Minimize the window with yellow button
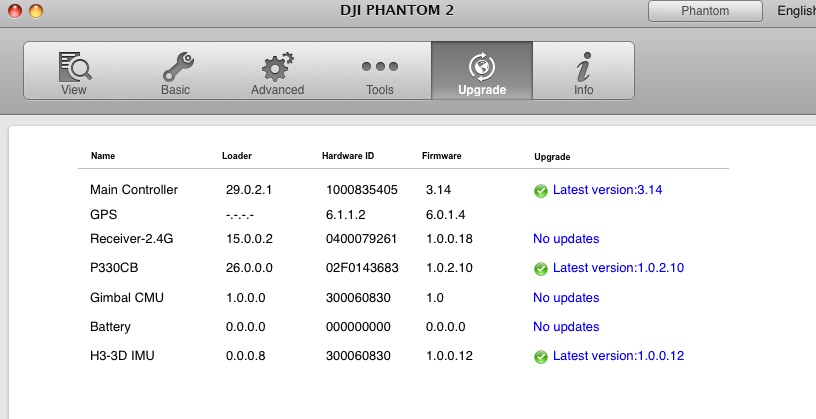Image resolution: width=816 pixels, height=419 pixels. click(35, 10)
